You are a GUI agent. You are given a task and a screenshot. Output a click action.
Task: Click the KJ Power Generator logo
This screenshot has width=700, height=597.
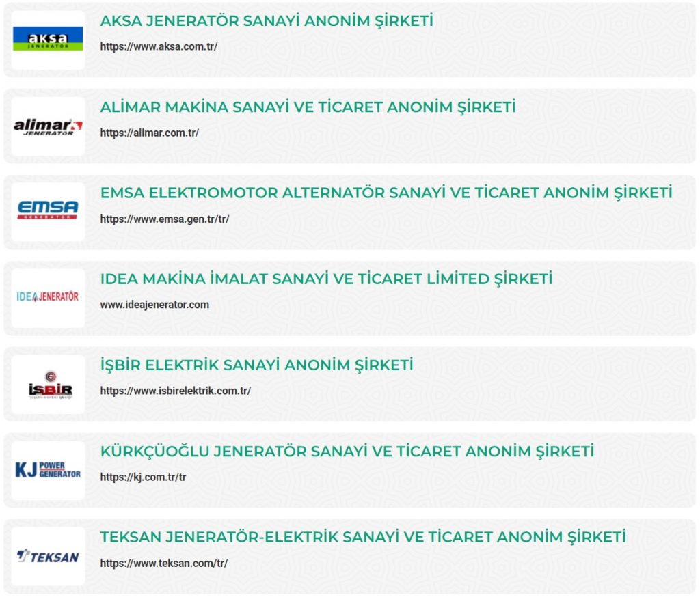[x=48, y=470]
